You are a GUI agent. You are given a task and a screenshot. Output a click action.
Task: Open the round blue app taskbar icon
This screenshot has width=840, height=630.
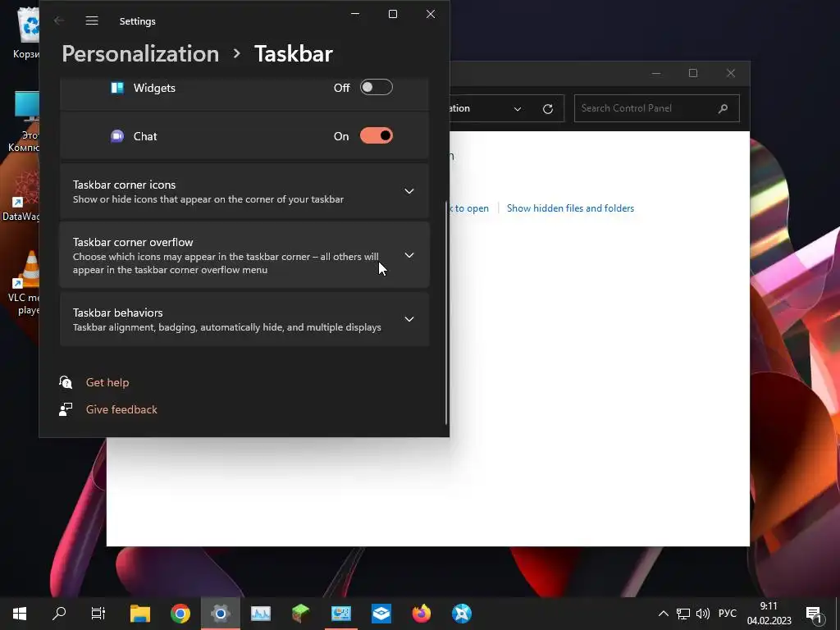[462, 614]
